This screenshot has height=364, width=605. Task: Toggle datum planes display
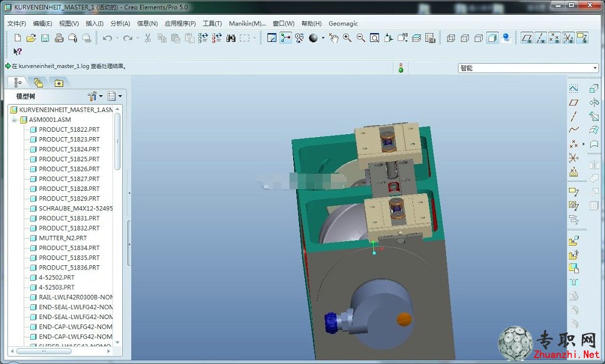click(527, 38)
